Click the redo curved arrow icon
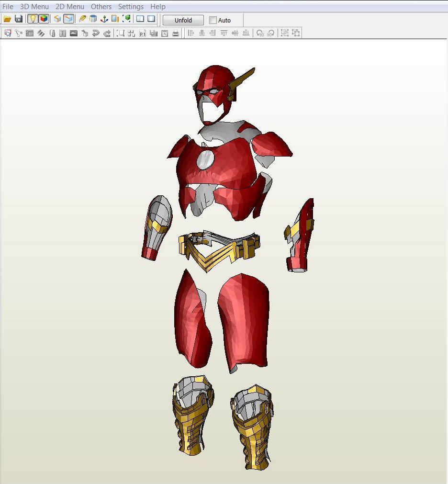 tap(107, 33)
